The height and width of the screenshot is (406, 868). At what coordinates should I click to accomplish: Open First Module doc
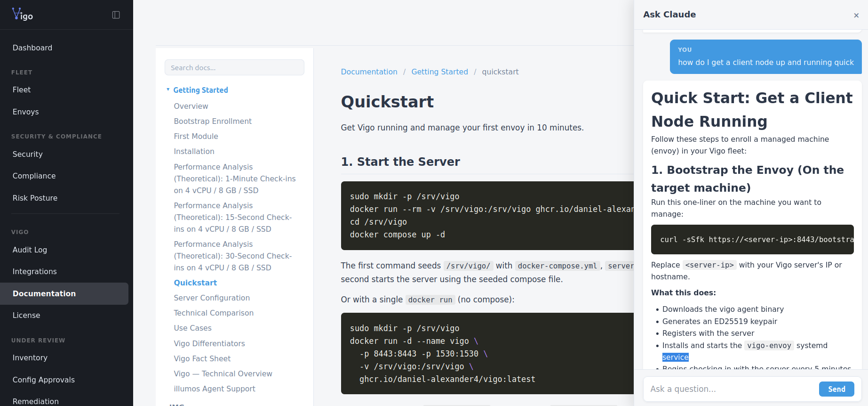click(x=196, y=136)
